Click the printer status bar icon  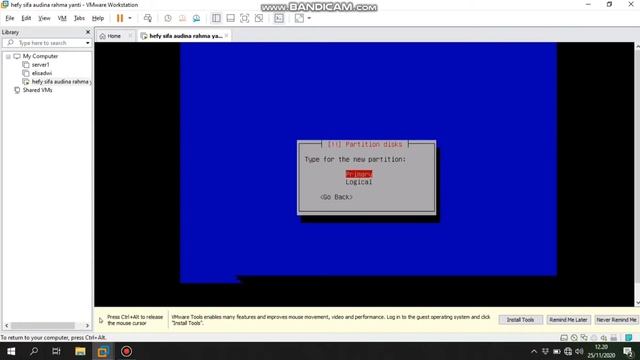(613, 338)
